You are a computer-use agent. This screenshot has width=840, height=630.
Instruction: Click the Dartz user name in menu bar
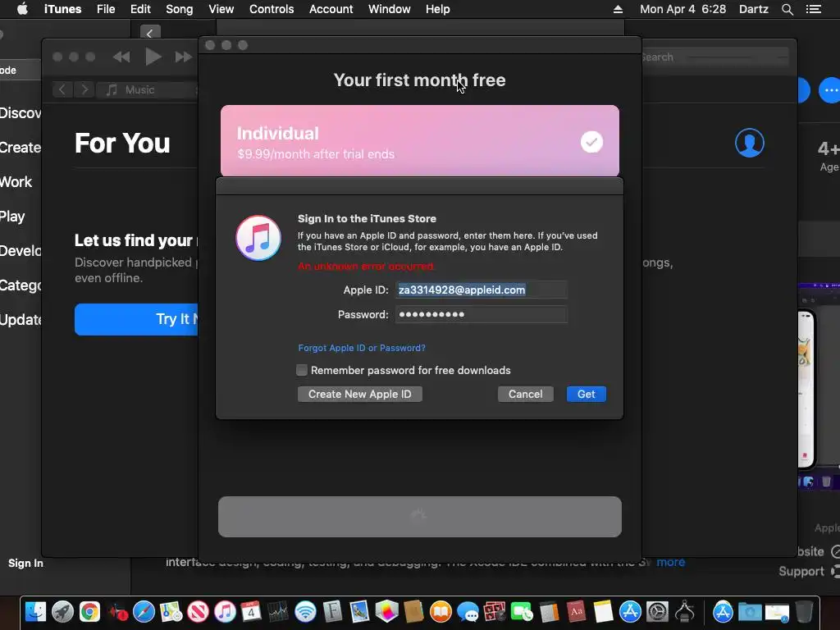coord(754,9)
